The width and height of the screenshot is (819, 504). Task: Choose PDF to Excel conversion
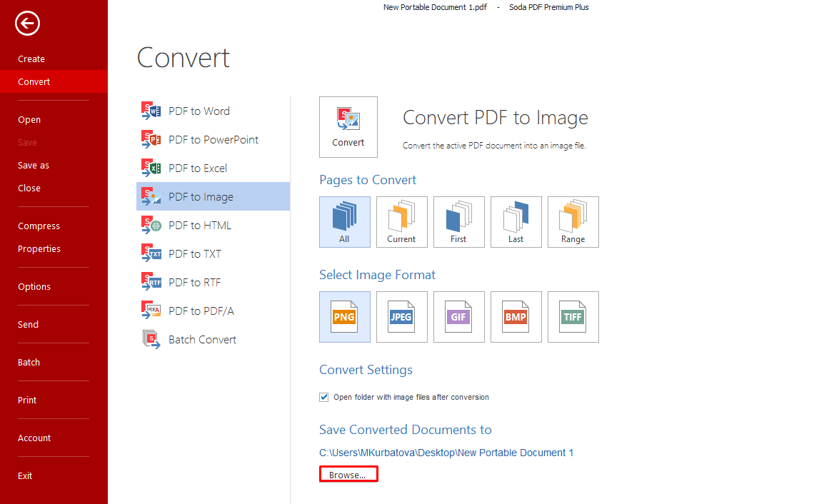pyautogui.click(x=199, y=168)
